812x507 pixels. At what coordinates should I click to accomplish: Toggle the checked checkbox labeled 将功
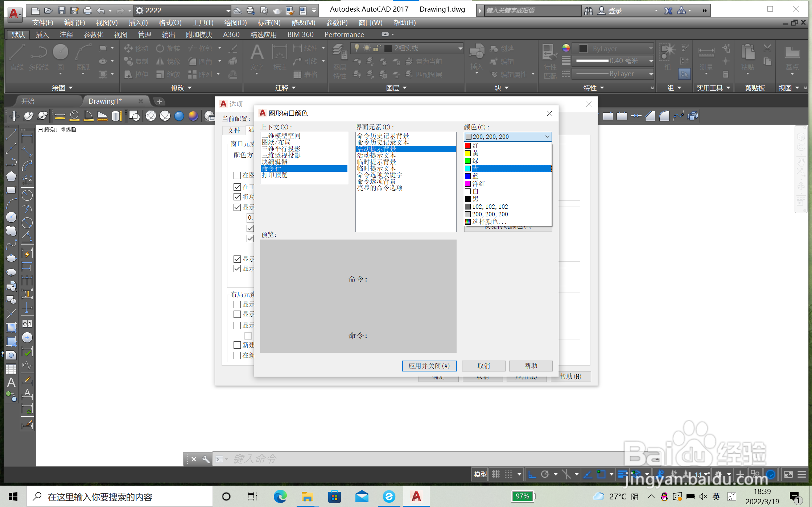point(237,197)
